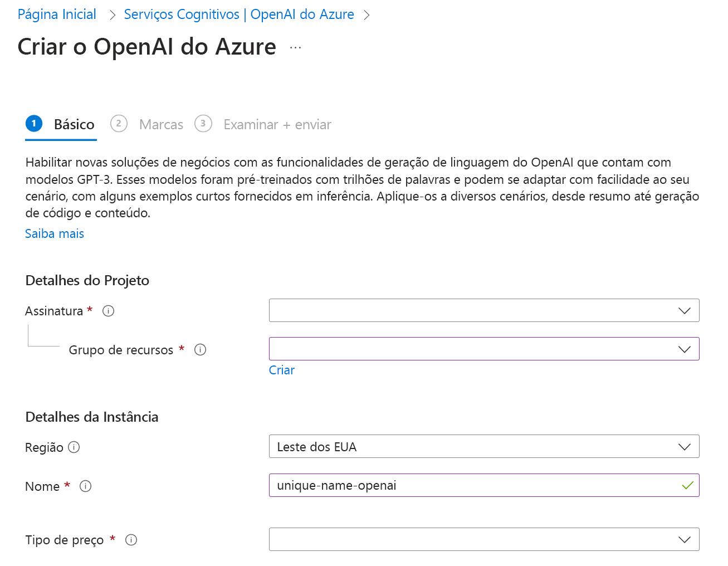Image resolution: width=728 pixels, height=566 pixels.
Task: Show info tooltip for Tipo de preço
Action: [x=131, y=540]
